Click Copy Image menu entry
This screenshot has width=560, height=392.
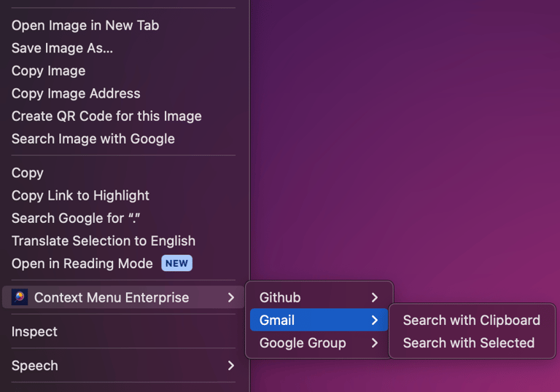48,71
